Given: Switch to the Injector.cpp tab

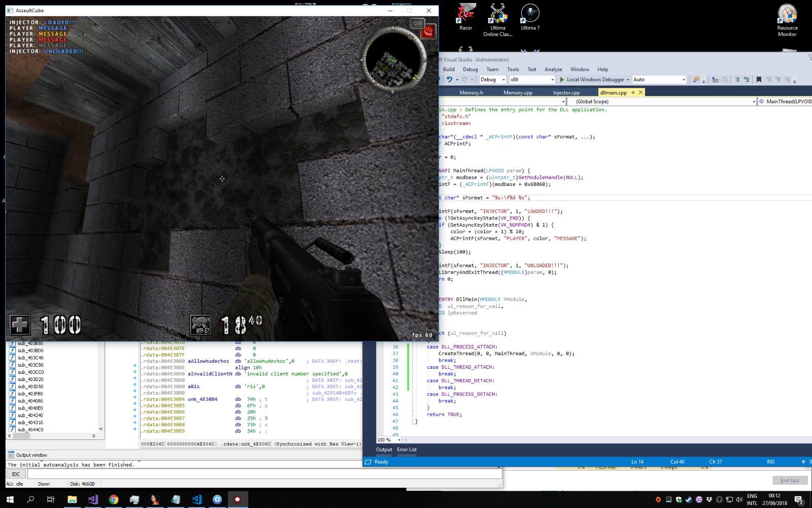Looking at the screenshot, I should click(565, 92).
